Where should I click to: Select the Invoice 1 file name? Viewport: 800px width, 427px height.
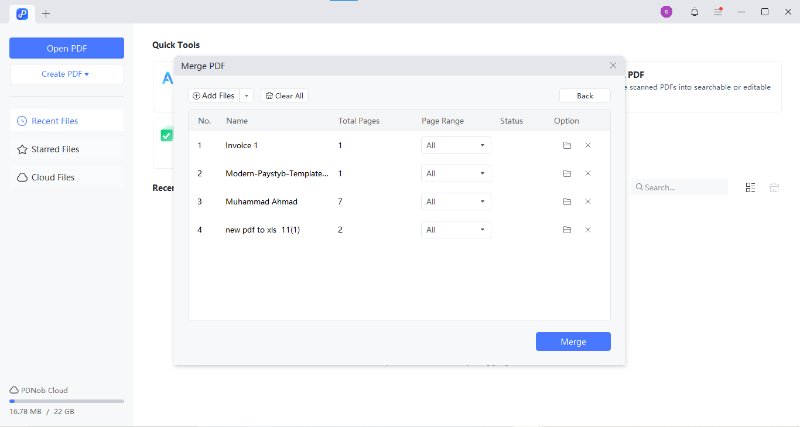pyautogui.click(x=241, y=145)
